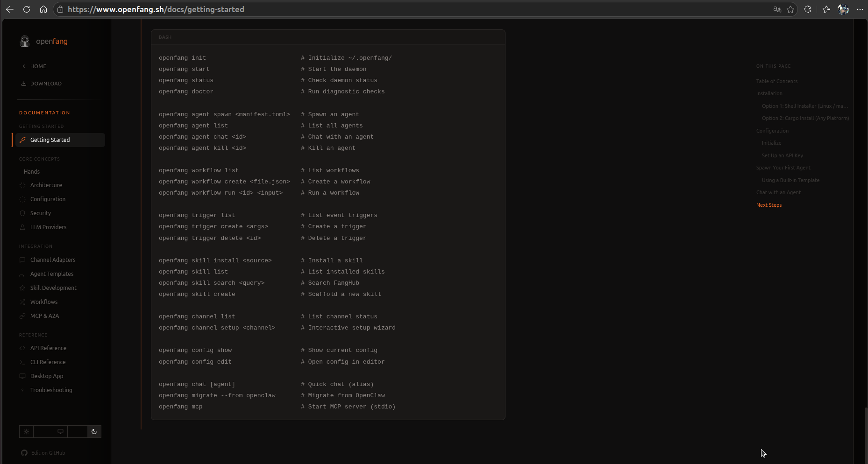Open the CLI Reference page
This screenshot has height=464, width=868.
click(48, 362)
